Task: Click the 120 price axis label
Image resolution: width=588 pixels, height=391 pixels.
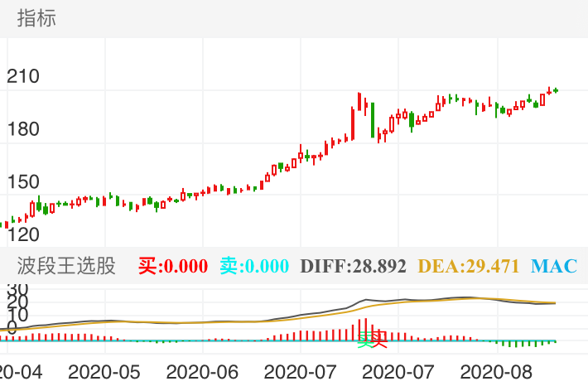Action: [22, 234]
